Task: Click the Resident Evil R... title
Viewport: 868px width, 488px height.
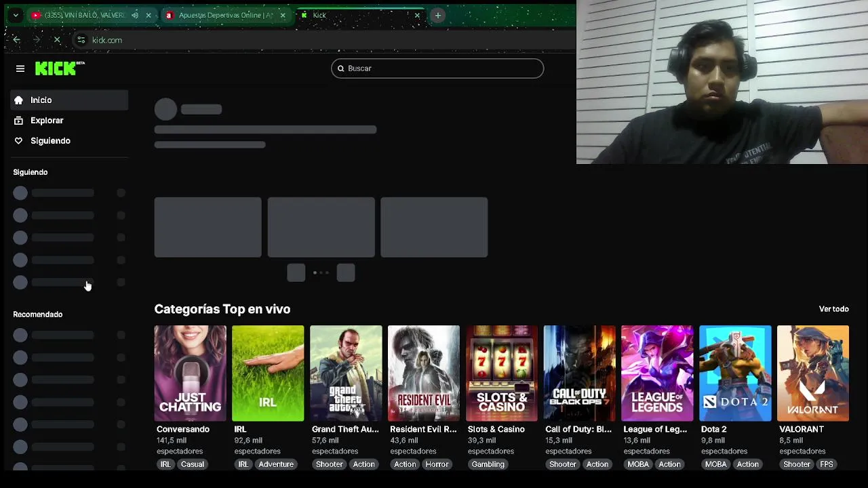Action: (423, 429)
